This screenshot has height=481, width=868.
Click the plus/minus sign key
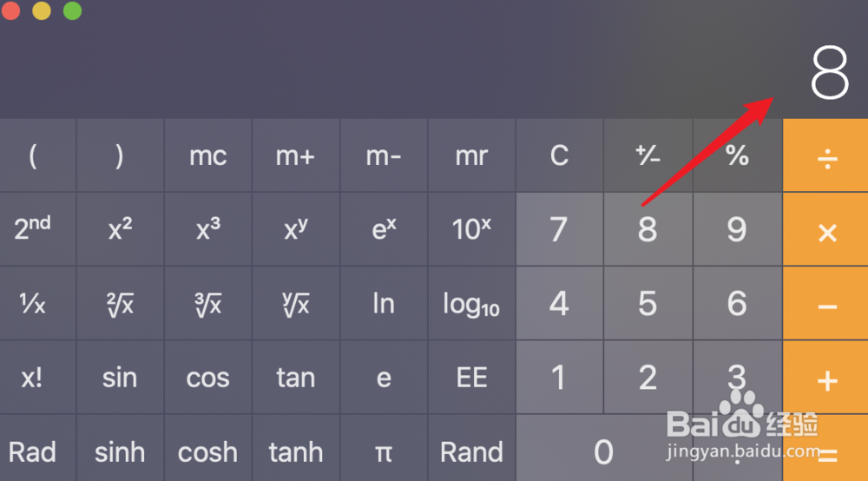coord(648,156)
